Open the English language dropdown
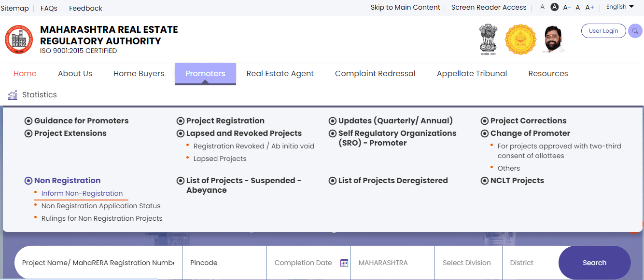 click(x=619, y=6)
